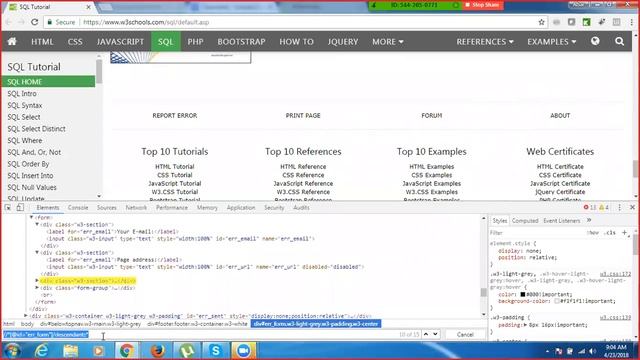Open the EXAMPLES dropdown menu
Screen dimensions: 640x360
[551, 41]
